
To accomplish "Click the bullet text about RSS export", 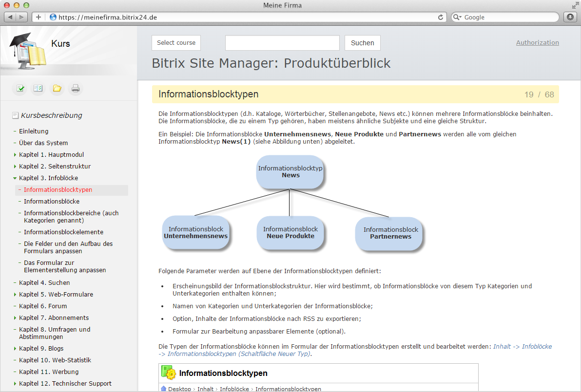I will coord(267,318).
